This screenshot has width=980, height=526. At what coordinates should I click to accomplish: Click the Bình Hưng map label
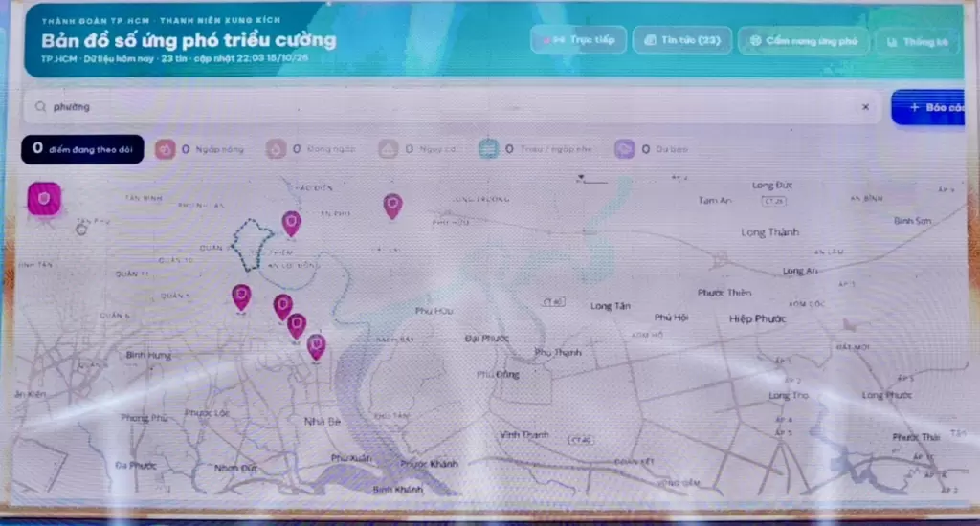pyautogui.click(x=148, y=355)
